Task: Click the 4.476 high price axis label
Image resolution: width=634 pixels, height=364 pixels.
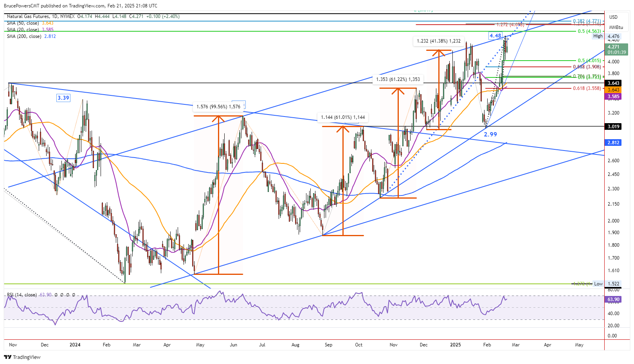Action: pos(613,36)
